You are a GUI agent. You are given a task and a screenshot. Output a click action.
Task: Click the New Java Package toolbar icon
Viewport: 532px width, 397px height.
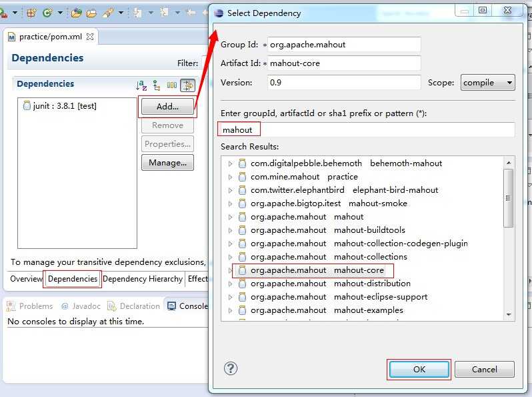click(31, 13)
